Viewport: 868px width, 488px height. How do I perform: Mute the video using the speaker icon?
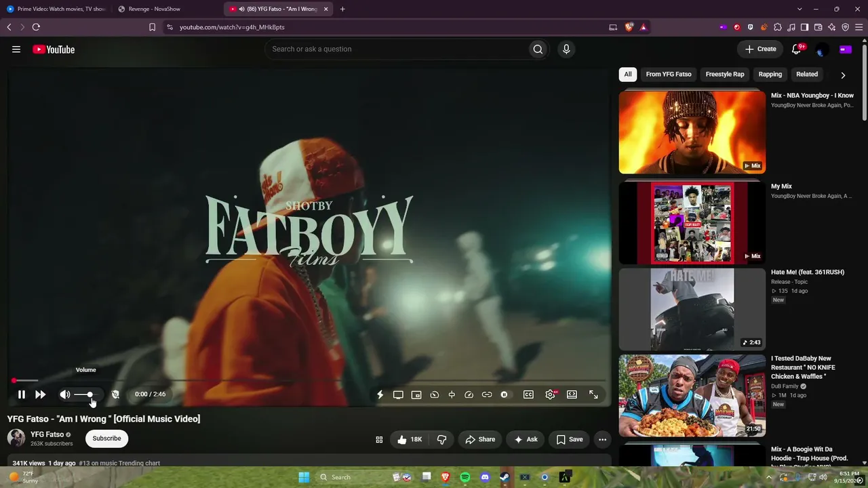coord(65,394)
